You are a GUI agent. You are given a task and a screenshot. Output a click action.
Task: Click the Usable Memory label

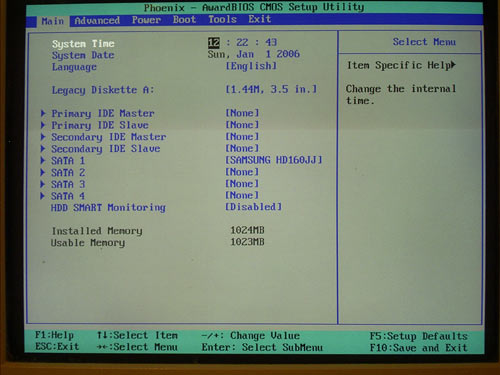click(88, 243)
